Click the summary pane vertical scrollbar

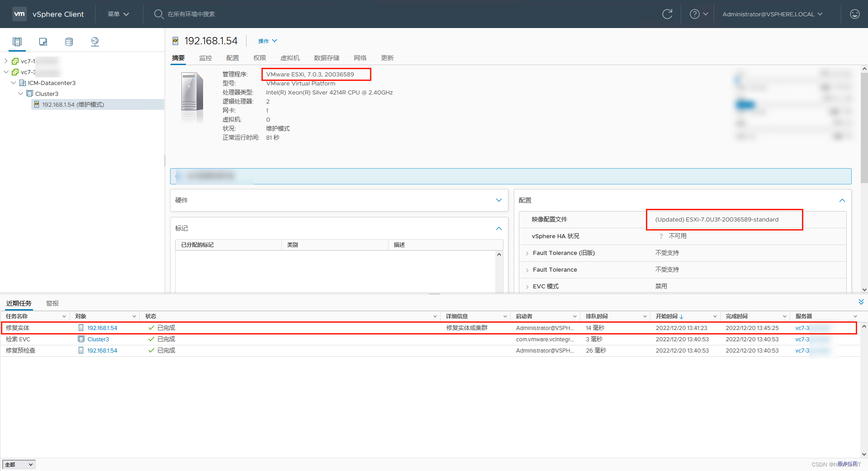(864, 128)
